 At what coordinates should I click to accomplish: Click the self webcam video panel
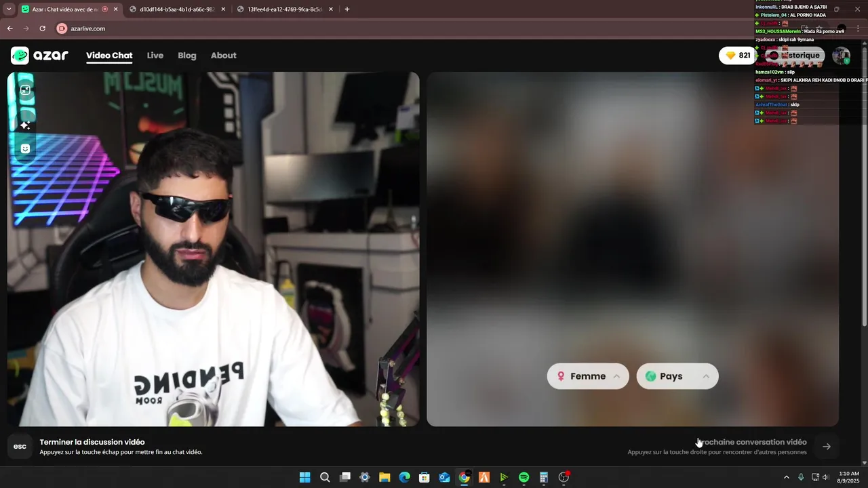[213, 249]
